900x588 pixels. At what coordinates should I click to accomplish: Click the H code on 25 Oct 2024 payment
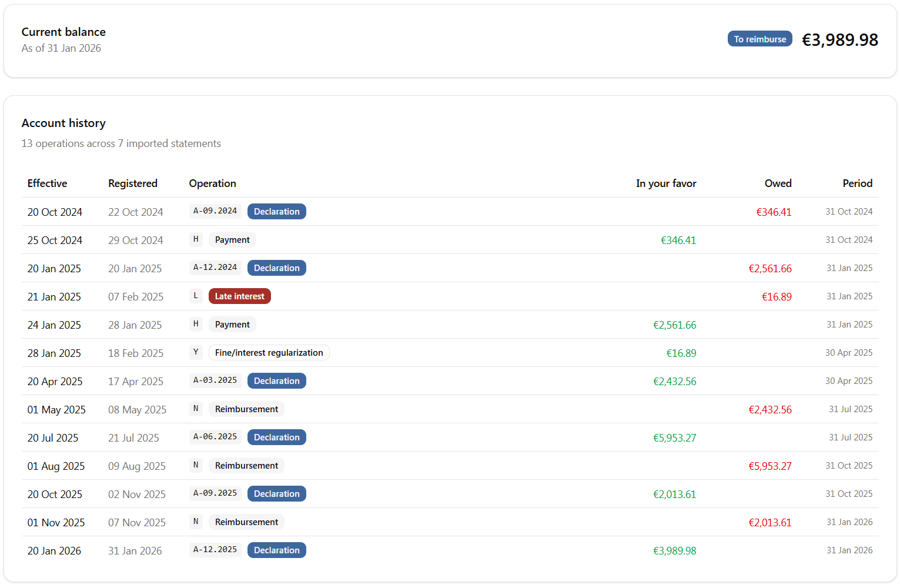tap(196, 239)
